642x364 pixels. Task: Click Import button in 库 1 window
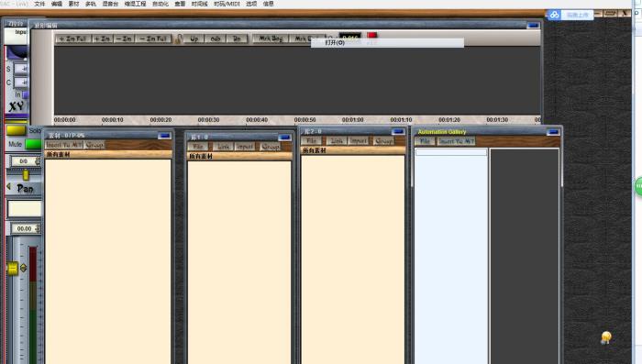245,146
